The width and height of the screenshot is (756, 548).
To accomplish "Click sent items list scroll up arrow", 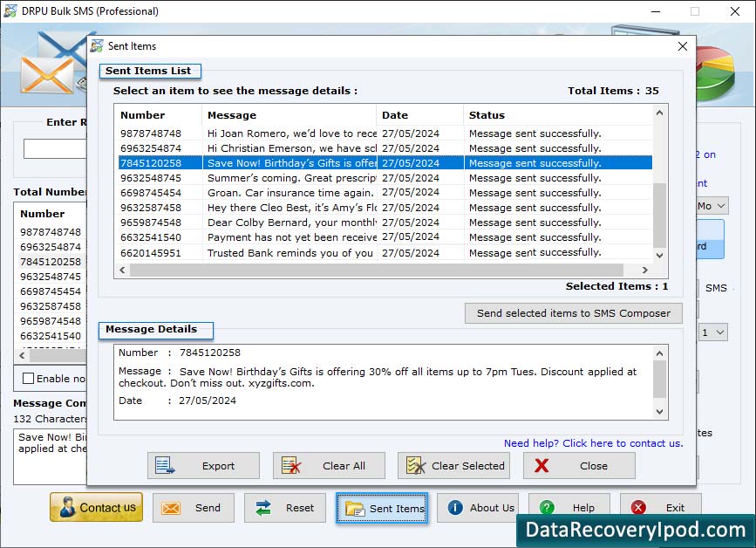I will tap(659, 113).
